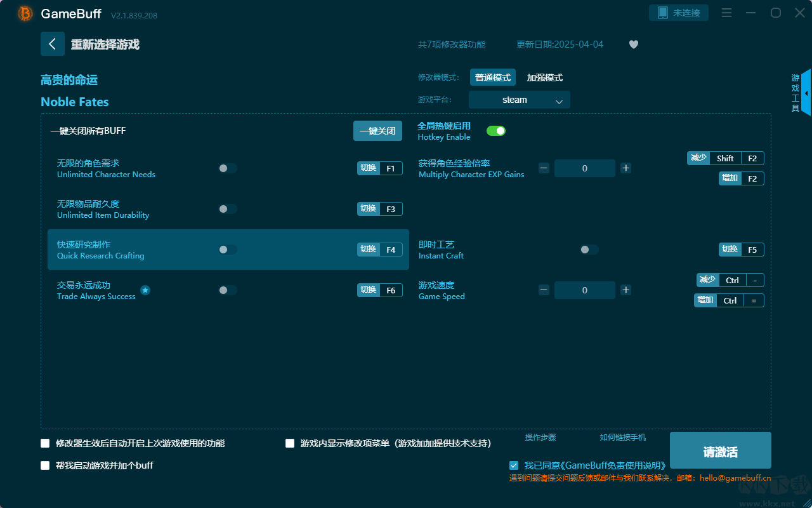Open the GameBuff免责使用说明 link

[613, 465]
